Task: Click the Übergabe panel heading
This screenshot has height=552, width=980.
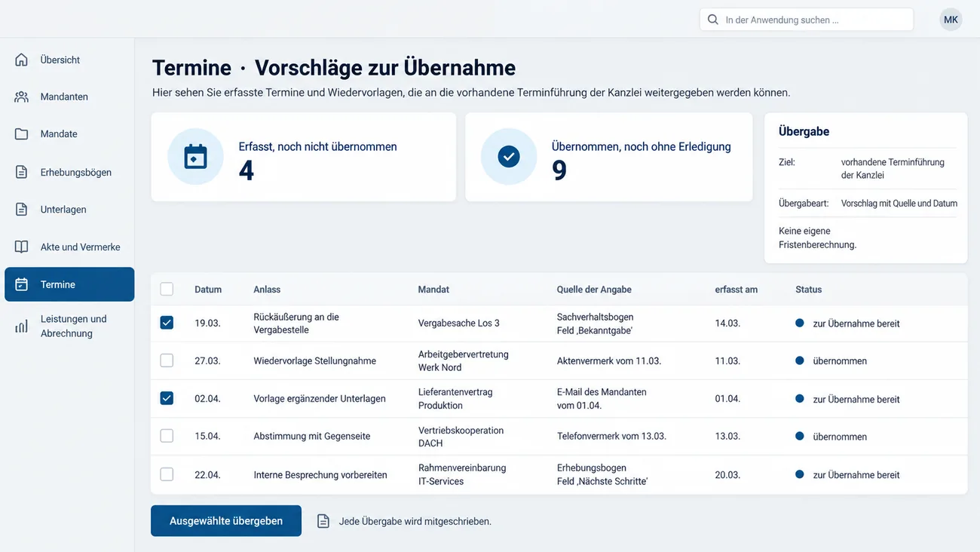Action: tap(804, 131)
